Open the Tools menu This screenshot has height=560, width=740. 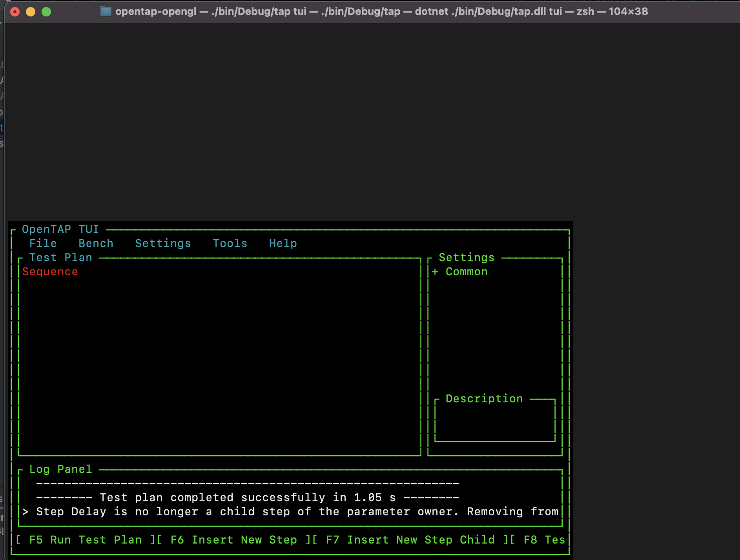230,244
